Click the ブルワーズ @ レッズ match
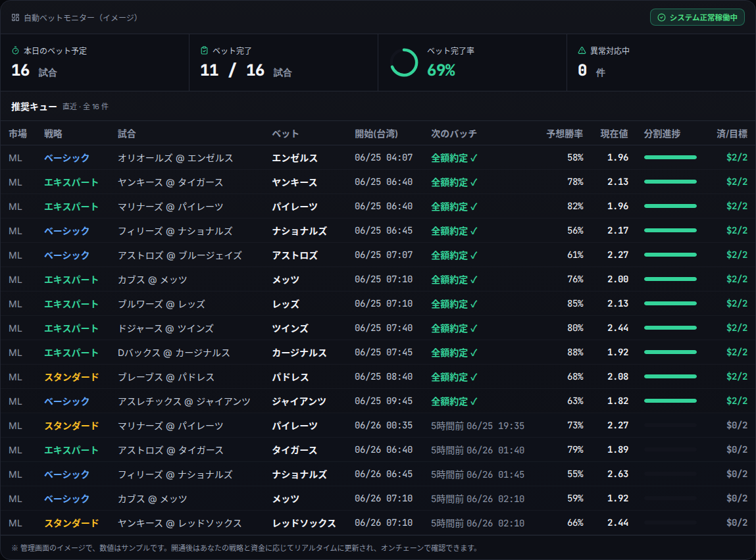Viewport: 756px width, 560px height. (x=161, y=304)
